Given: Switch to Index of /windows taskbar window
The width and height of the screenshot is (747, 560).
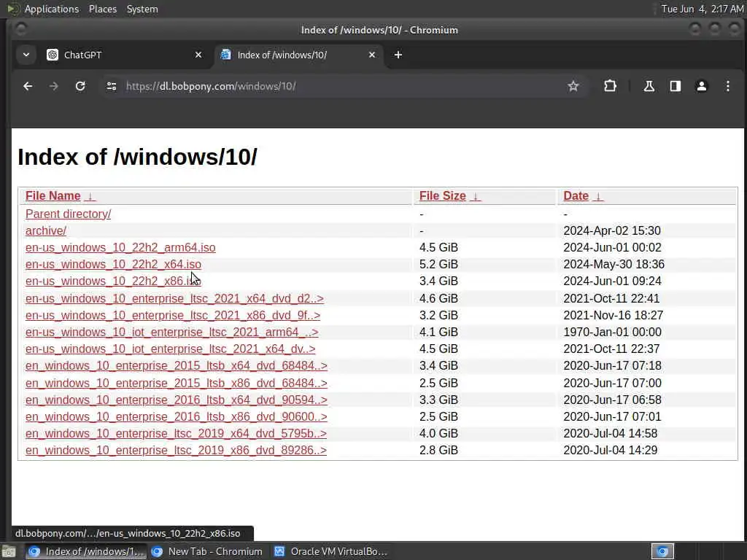Looking at the screenshot, I should (86, 551).
